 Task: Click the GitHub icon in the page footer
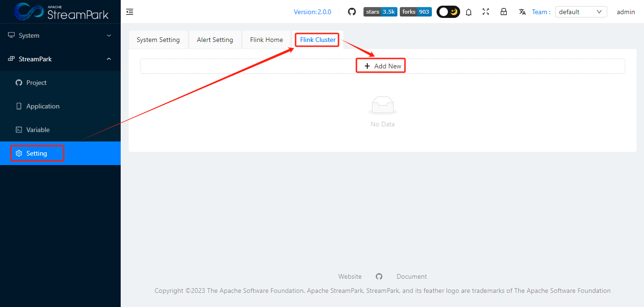379,276
